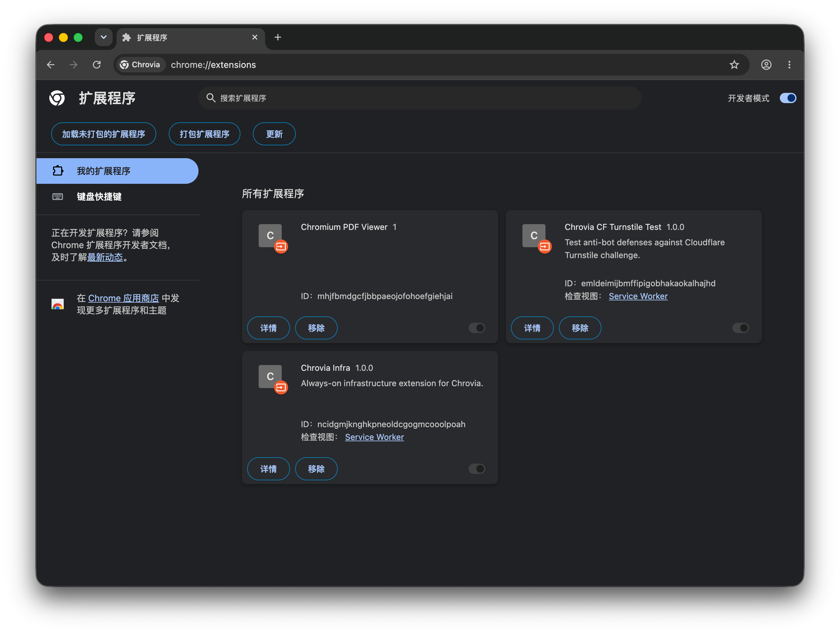Click 打包扩展程序 button
Screen dimensions: 840x634
(x=204, y=134)
